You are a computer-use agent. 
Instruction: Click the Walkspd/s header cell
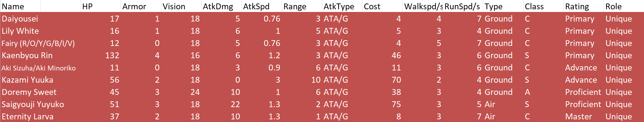(423, 6)
